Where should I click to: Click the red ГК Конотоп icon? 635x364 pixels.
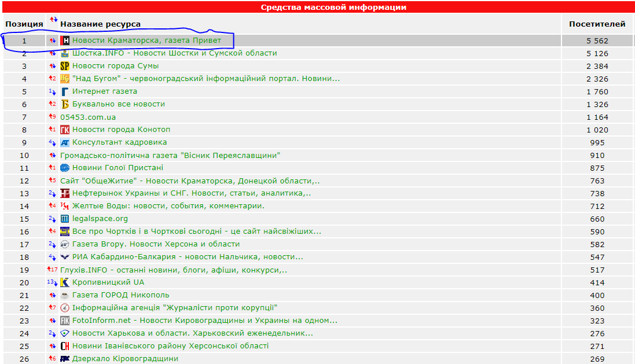(x=65, y=130)
